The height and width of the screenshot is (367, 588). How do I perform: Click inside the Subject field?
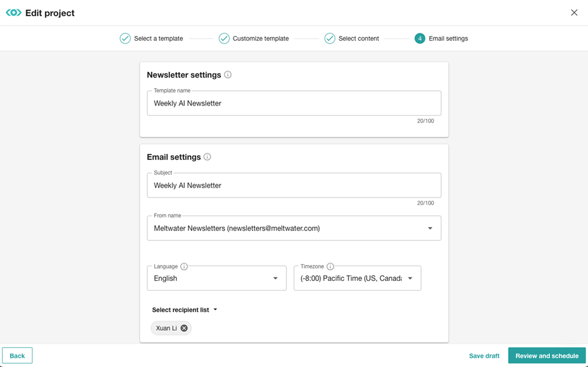click(x=294, y=185)
